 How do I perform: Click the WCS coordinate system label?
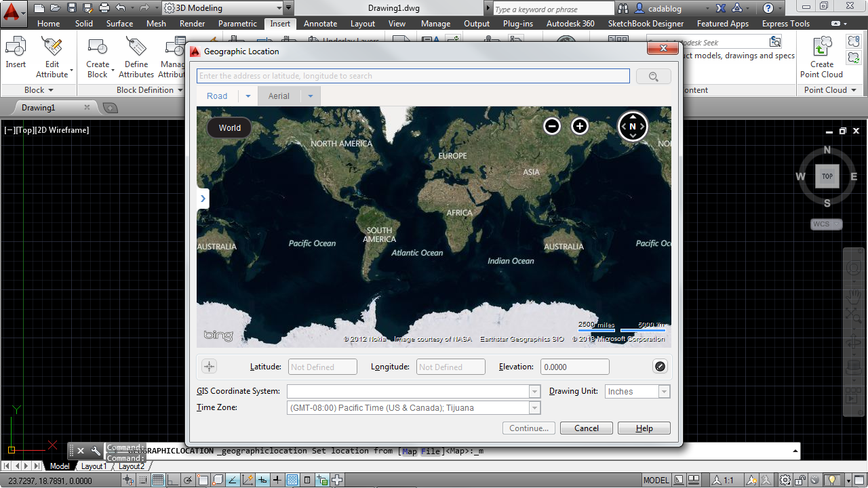(827, 224)
